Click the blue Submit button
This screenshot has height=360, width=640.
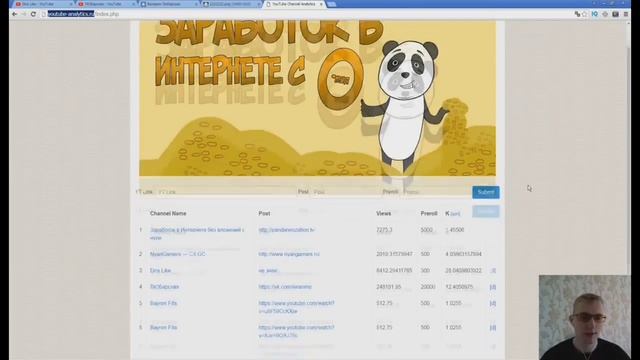[x=486, y=192]
